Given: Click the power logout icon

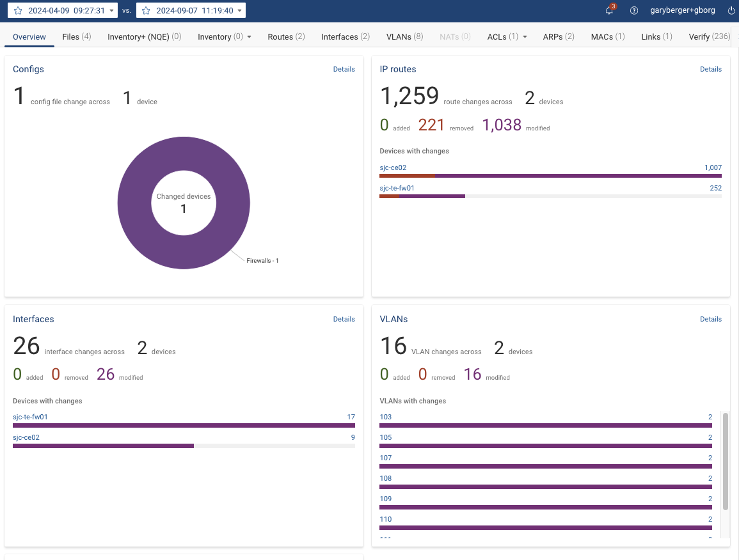Looking at the screenshot, I should point(731,11).
